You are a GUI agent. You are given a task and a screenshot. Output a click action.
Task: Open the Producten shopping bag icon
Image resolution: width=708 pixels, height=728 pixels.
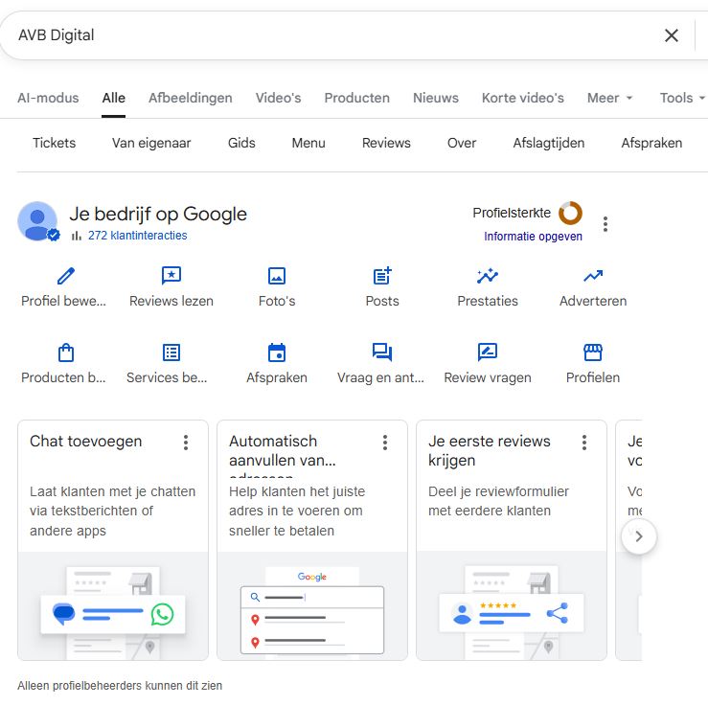click(x=66, y=353)
